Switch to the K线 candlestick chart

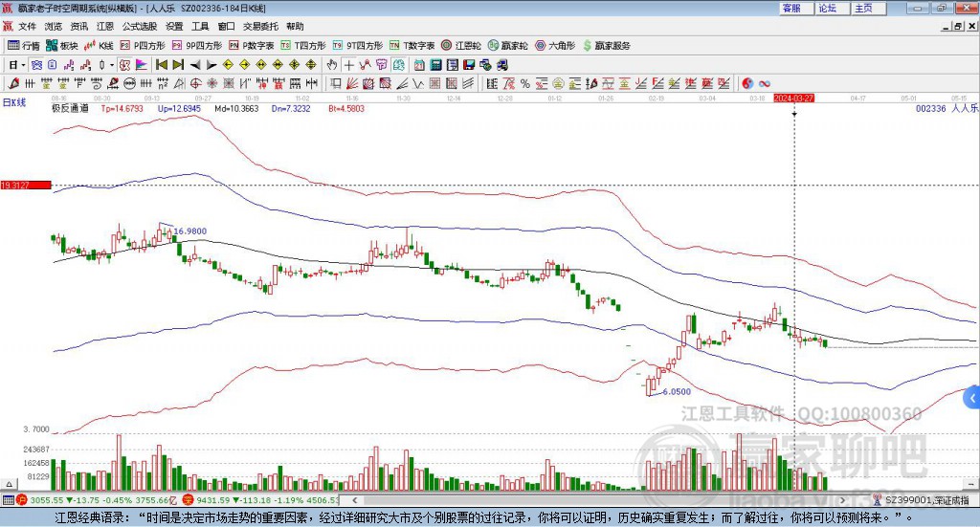[x=99, y=46]
